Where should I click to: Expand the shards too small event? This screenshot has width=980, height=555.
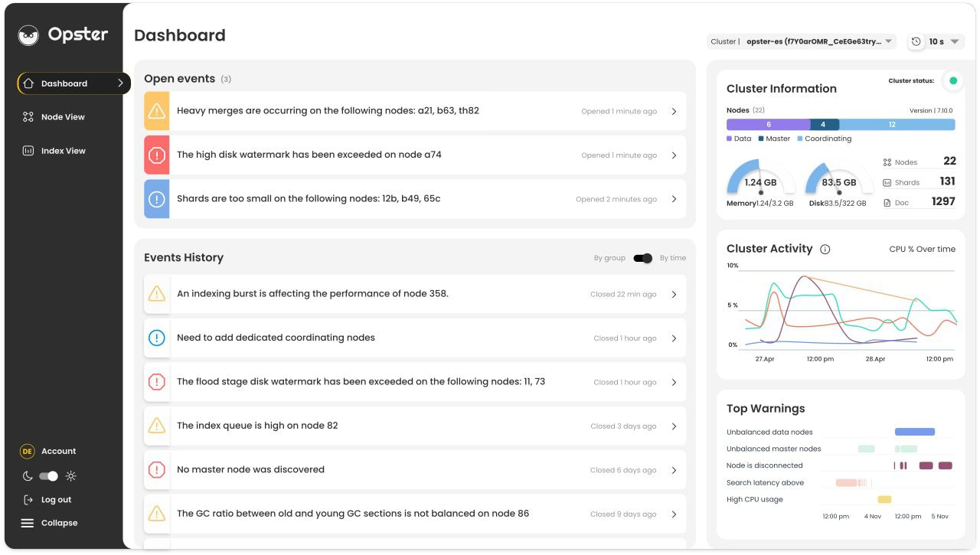pyautogui.click(x=675, y=198)
